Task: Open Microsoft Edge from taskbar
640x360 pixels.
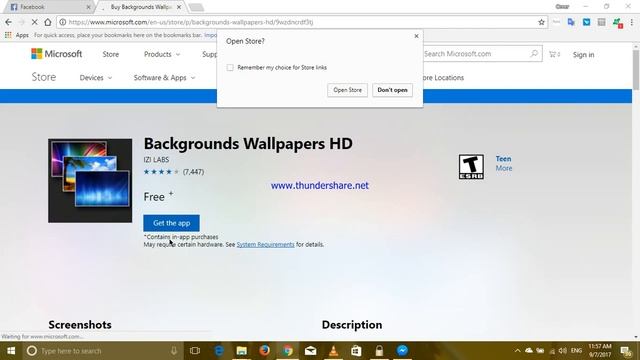Action: [x=219, y=351]
